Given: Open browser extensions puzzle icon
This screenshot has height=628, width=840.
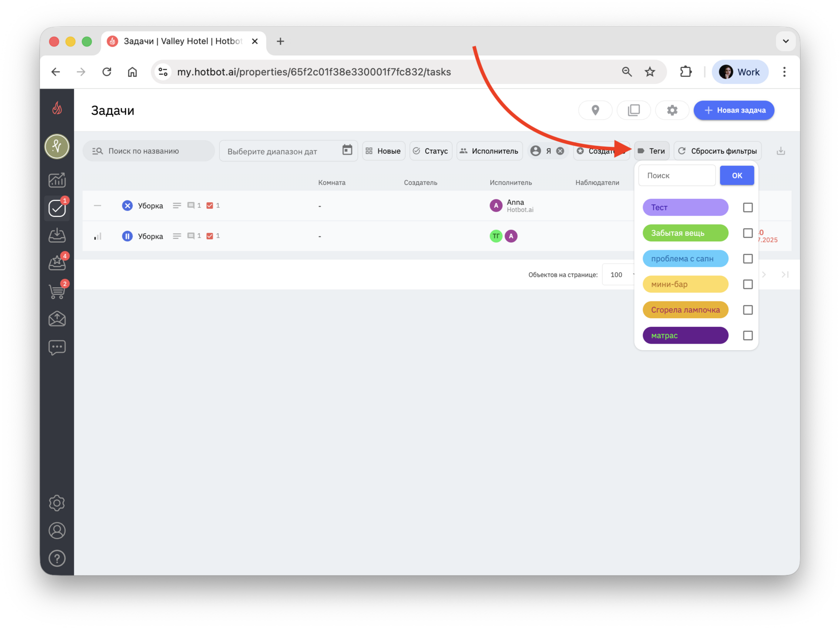Looking at the screenshot, I should coord(685,72).
